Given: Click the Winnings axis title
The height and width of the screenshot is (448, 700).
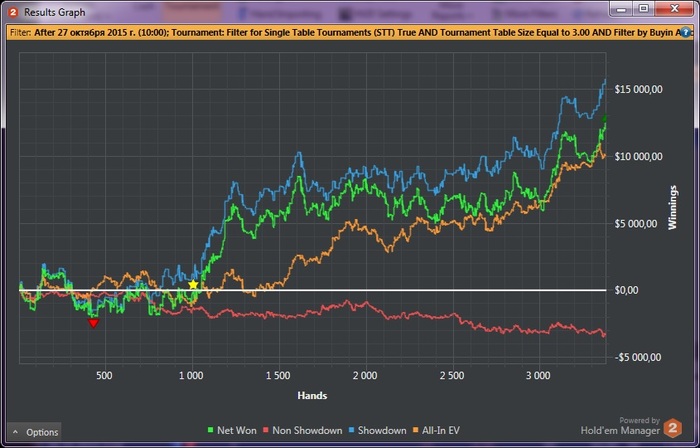Looking at the screenshot, I should (673, 207).
